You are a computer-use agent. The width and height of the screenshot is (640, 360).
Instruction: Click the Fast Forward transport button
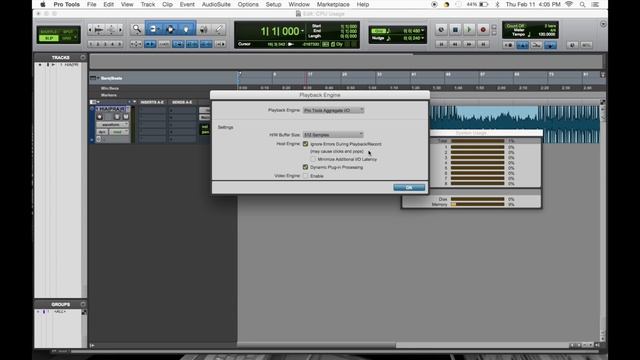pyautogui.click(x=469, y=44)
